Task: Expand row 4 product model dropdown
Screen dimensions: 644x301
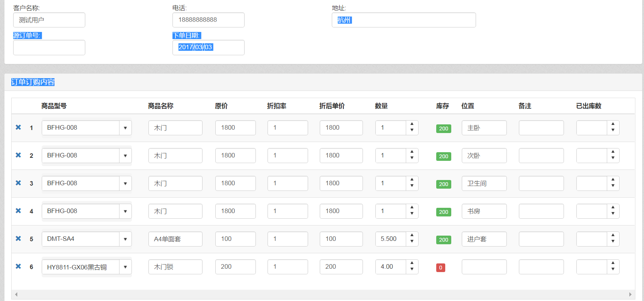Action: coord(125,211)
